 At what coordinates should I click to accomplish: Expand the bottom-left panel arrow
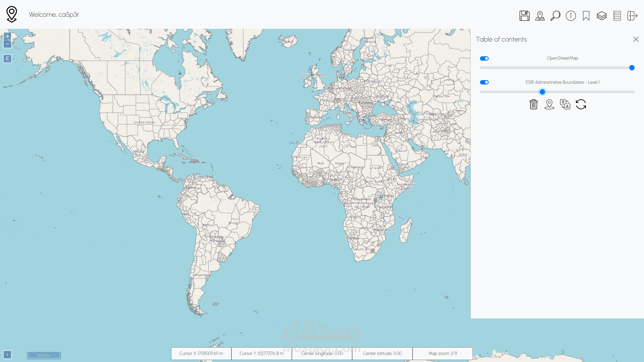coord(7,354)
